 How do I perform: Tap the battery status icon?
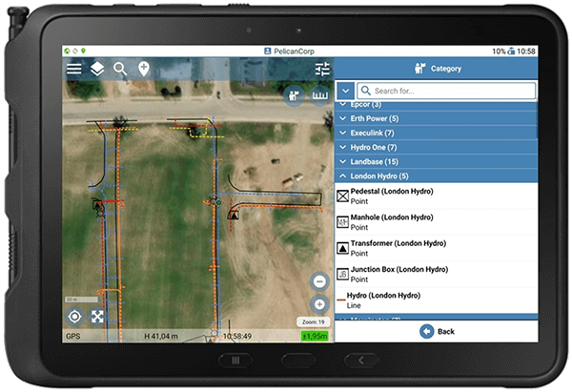tap(511, 52)
